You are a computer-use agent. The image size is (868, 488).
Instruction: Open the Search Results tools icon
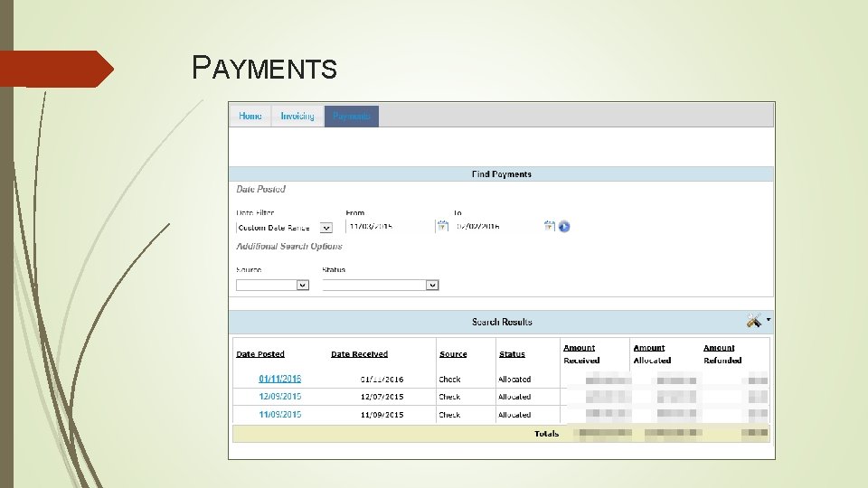click(x=754, y=320)
